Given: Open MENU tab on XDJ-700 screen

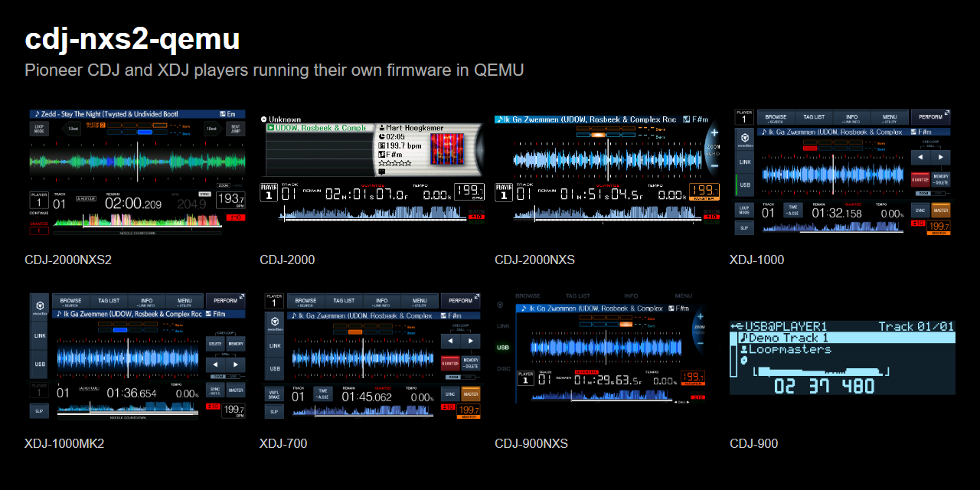Looking at the screenshot, I should (420, 301).
